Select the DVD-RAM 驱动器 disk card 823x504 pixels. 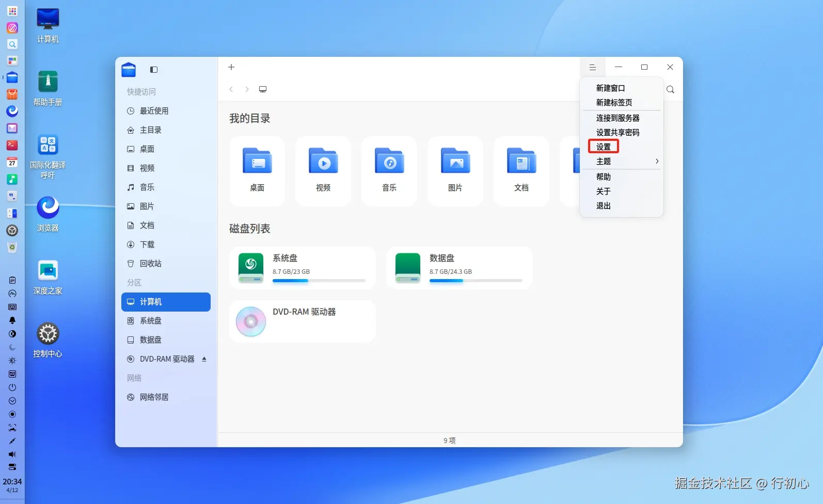pyautogui.click(x=303, y=321)
